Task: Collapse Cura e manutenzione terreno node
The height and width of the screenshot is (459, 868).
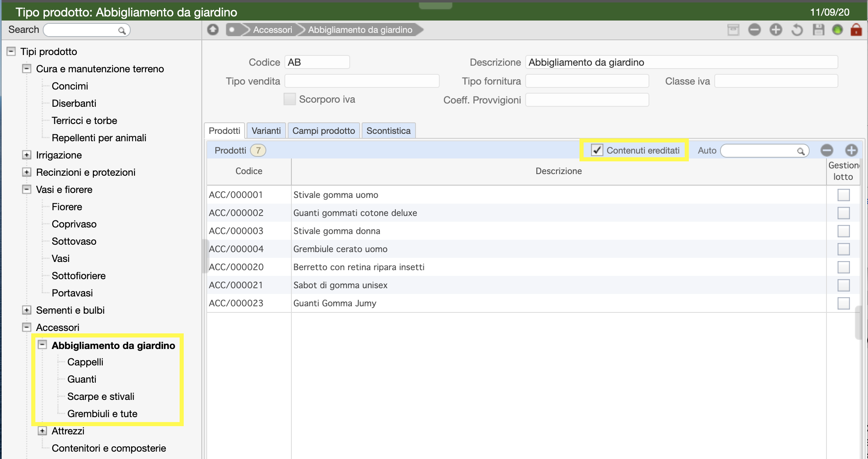Action: click(x=27, y=69)
